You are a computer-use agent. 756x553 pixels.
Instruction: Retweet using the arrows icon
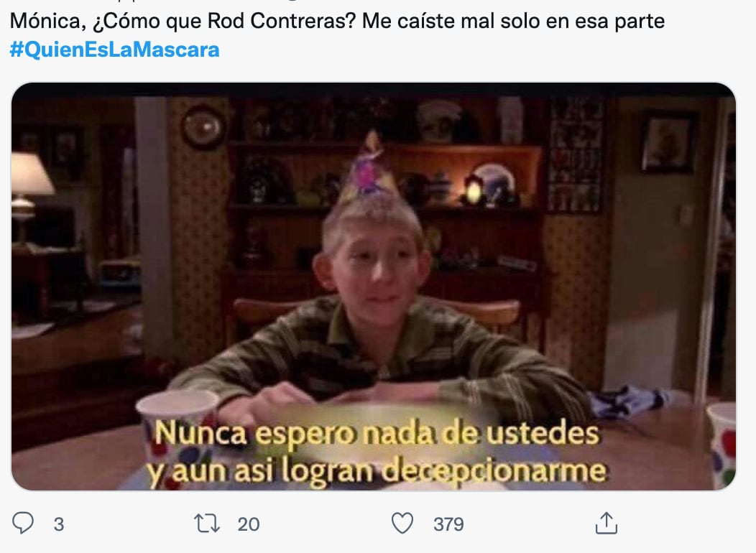click(x=207, y=523)
